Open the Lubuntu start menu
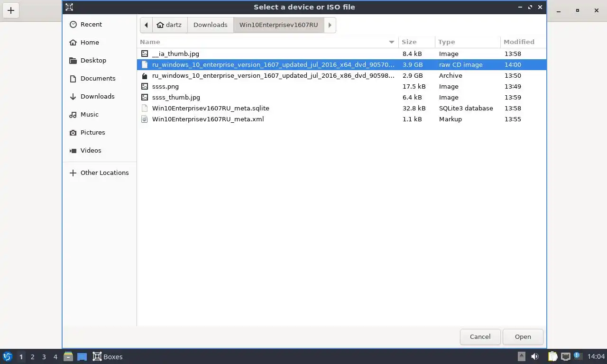 click(x=8, y=356)
